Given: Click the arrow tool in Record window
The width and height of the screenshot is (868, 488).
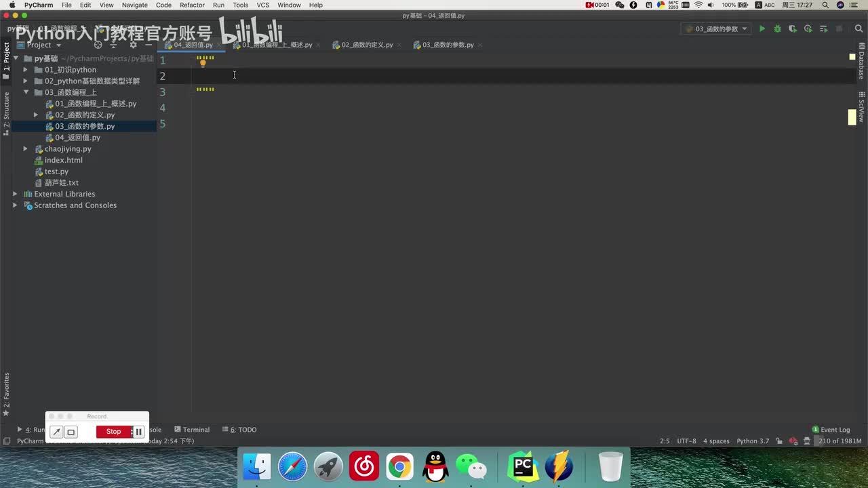Looking at the screenshot, I should click(x=56, y=432).
